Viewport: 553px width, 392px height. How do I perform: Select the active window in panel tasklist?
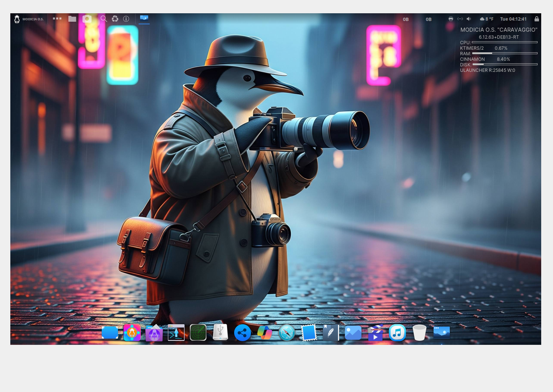[x=144, y=18]
